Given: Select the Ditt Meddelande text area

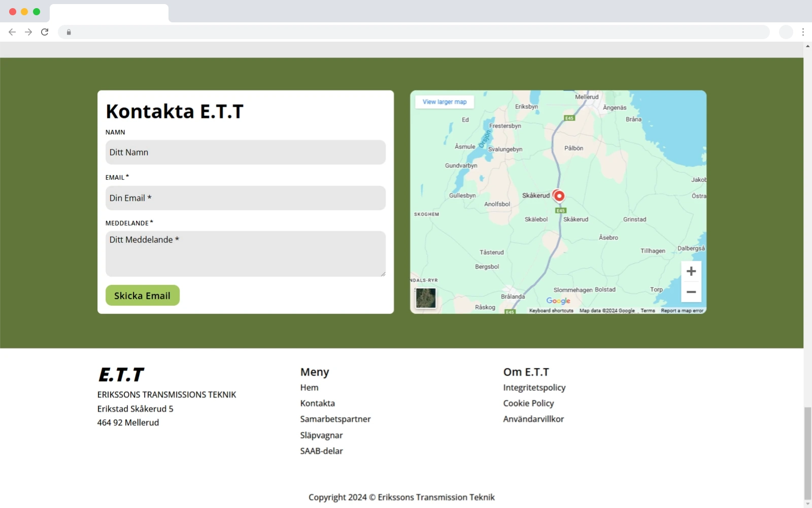Looking at the screenshot, I should 245,253.
